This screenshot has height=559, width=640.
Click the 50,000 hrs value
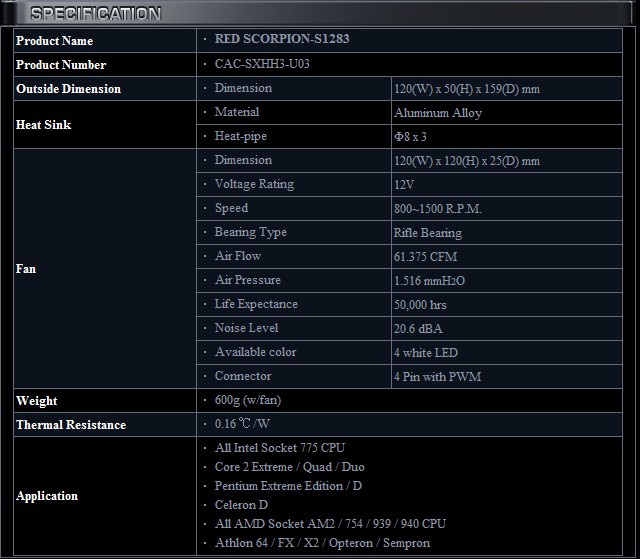click(x=420, y=305)
